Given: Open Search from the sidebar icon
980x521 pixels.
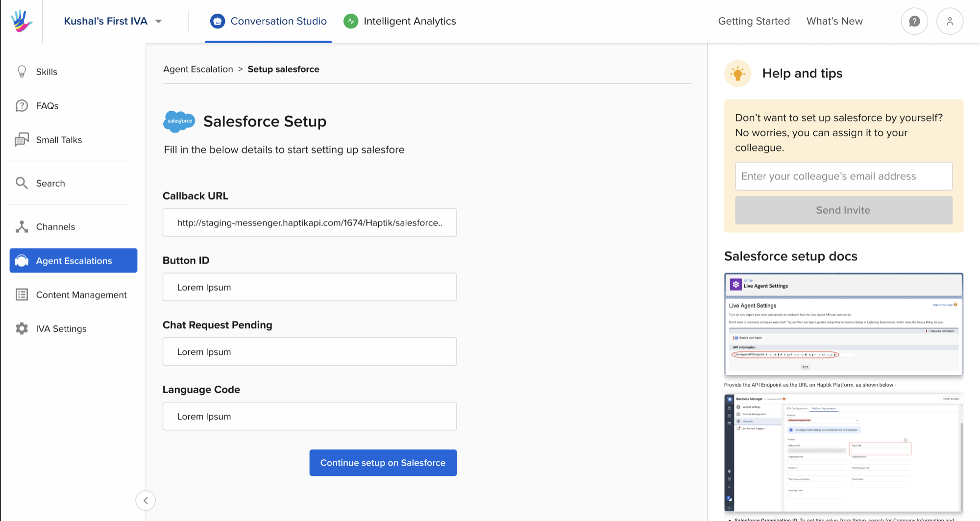Looking at the screenshot, I should coord(22,183).
